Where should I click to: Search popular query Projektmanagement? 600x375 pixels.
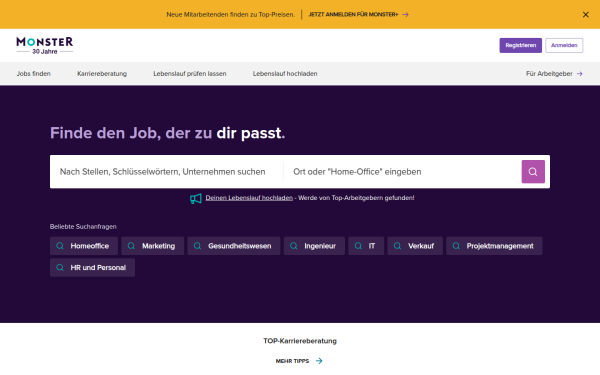494,246
